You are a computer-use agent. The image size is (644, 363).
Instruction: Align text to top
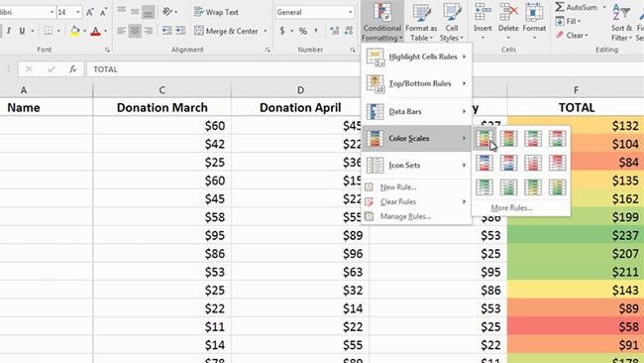pyautogui.click(x=121, y=11)
